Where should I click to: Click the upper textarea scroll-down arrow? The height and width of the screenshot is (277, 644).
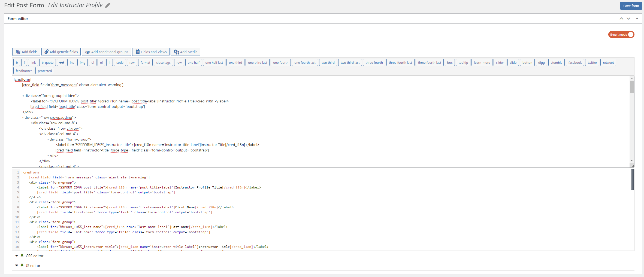[632, 160]
